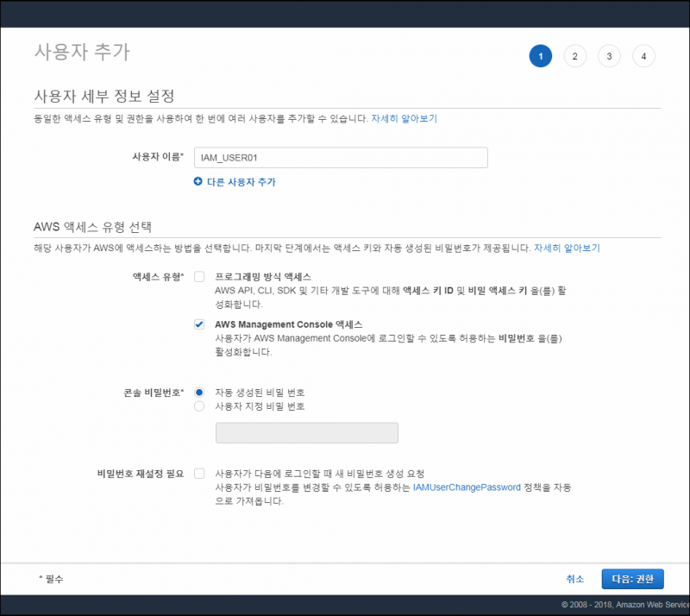Check the 비밀번호 재설정 필요 checkbox

[199, 474]
